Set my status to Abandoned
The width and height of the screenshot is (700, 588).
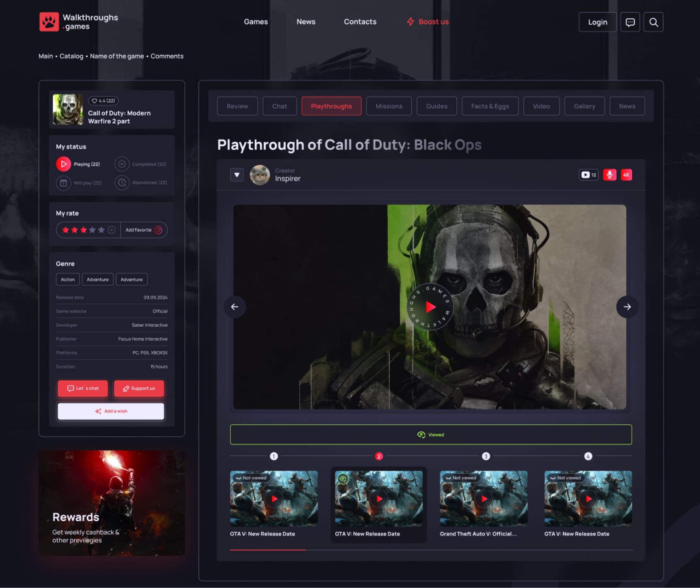[141, 183]
